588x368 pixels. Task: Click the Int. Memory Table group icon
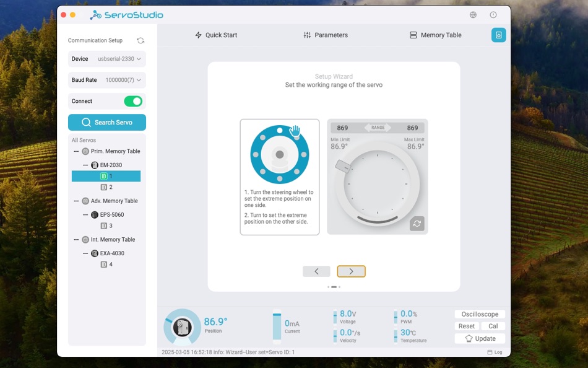pyautogui.click(x=85, y=240)
